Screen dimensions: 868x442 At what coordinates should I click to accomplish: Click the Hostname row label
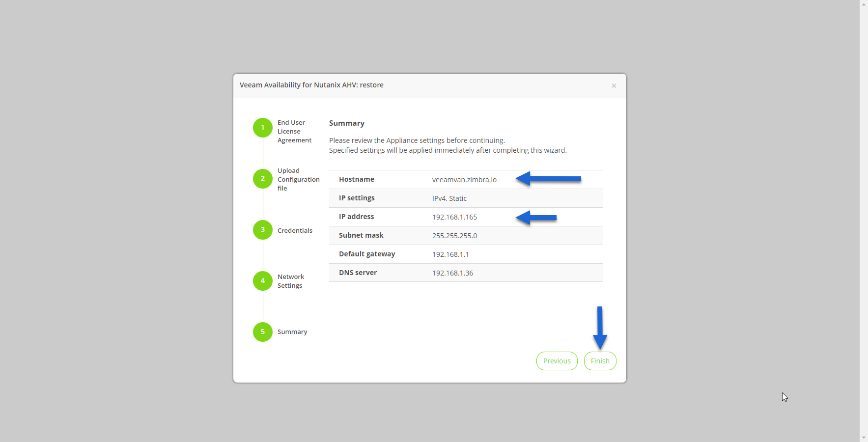(x=357, y=179)
